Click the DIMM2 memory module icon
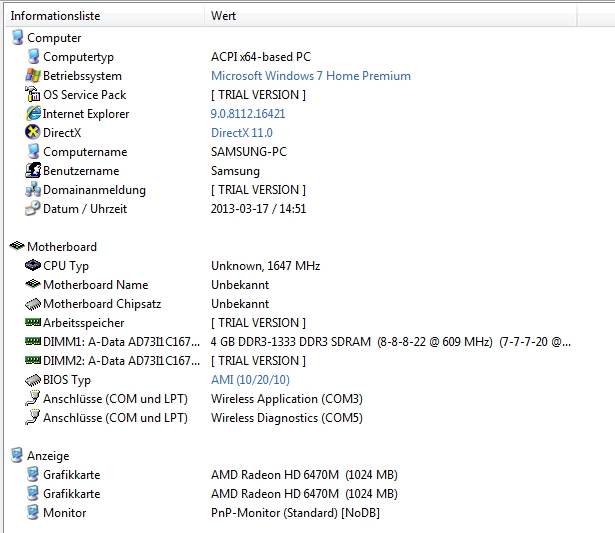The image size is (615, 533). pyautogui.click(x=33, y=360)
